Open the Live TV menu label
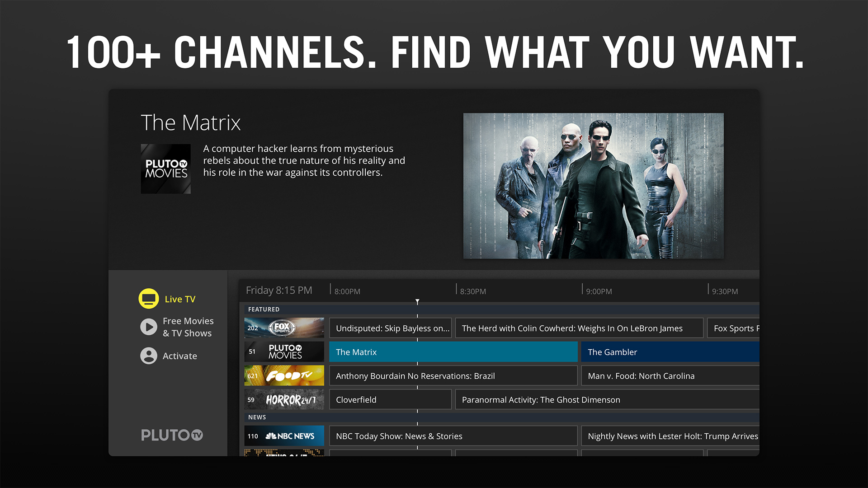Viewport: 868px width, 488px height. (180, 299)
